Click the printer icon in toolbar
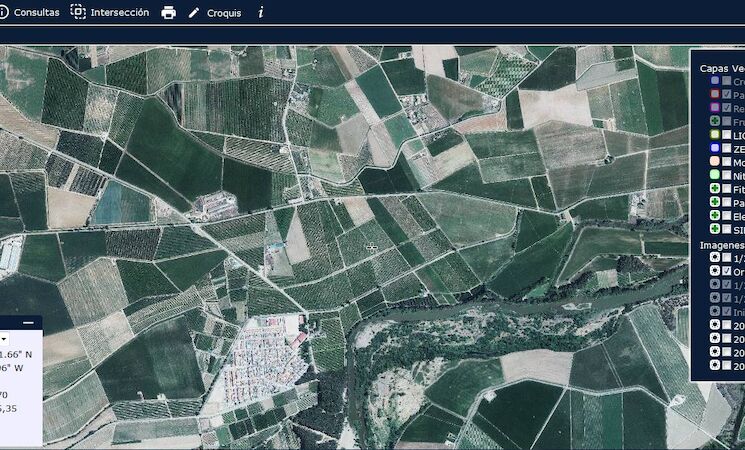This screenshot has width=745, height=450. point(168,13)
